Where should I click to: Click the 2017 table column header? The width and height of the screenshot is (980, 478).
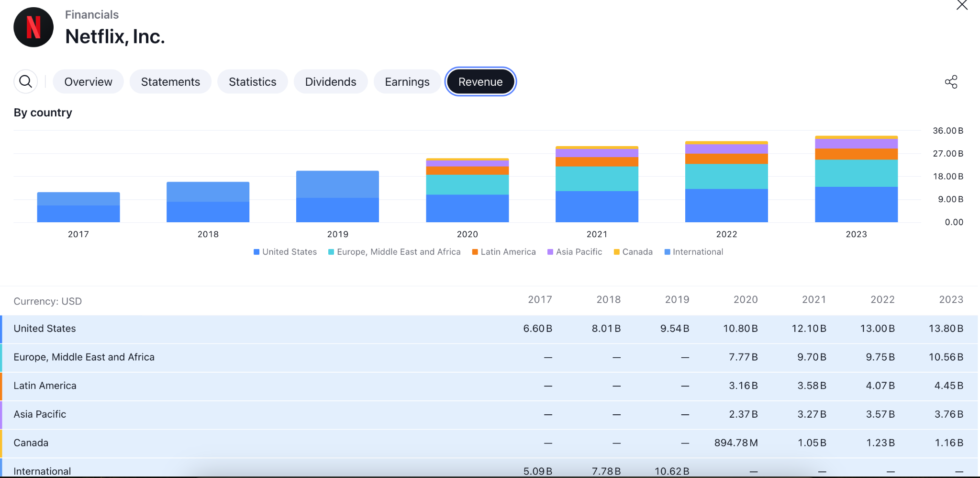540,299
